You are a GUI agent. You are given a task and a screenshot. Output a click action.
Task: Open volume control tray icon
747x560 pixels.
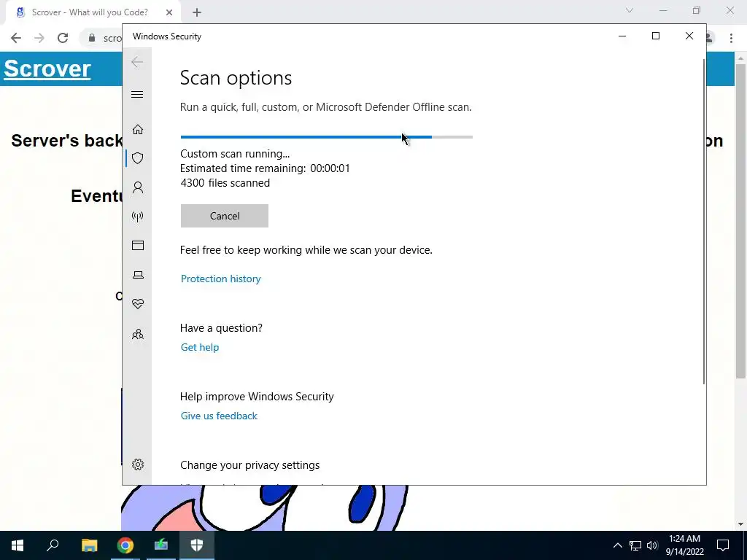point(652,545)
